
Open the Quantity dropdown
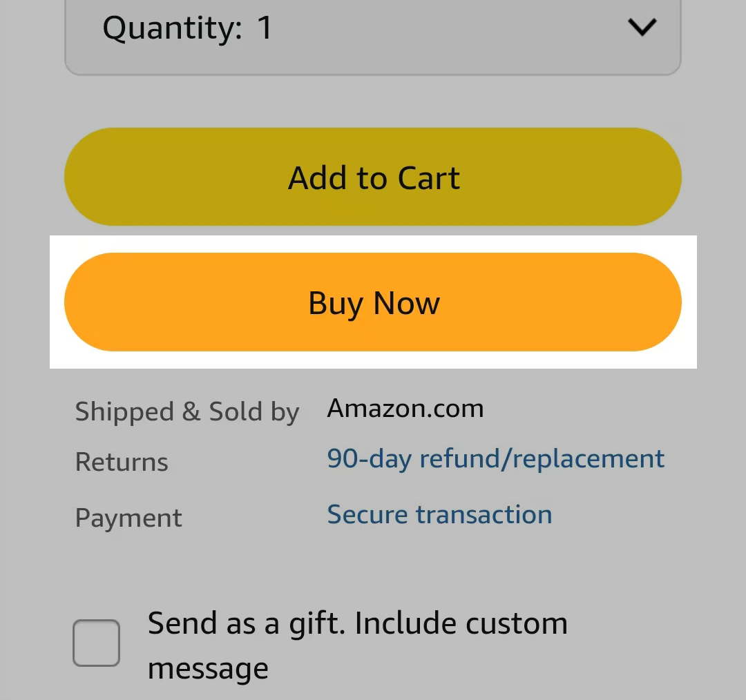click(373, 31)
